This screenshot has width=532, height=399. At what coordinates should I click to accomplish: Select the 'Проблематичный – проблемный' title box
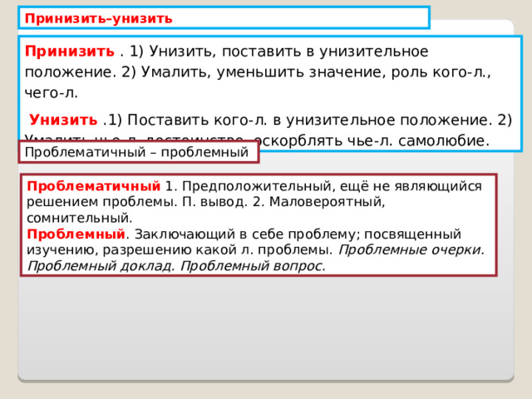pos(139,152)
